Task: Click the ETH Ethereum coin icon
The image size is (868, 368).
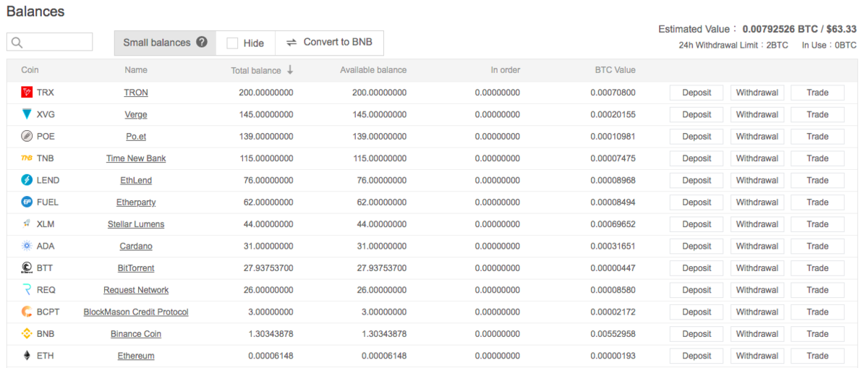Action: point(27,356)
